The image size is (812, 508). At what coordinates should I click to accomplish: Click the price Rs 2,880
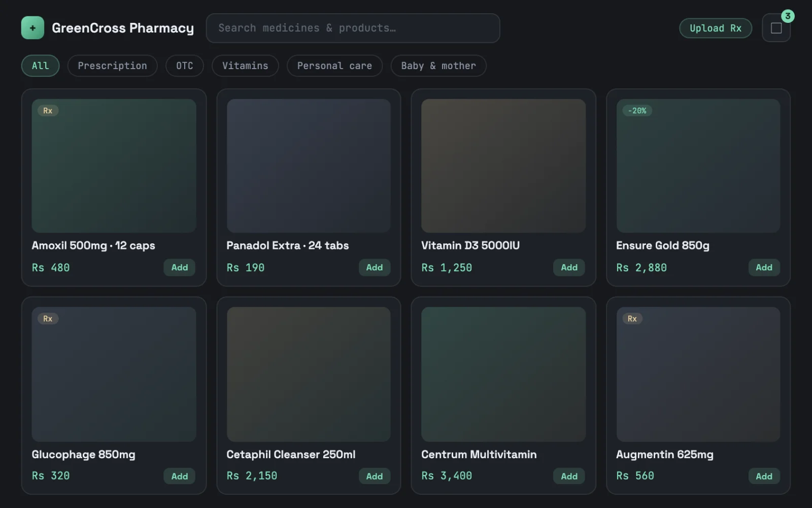(641, 268)
